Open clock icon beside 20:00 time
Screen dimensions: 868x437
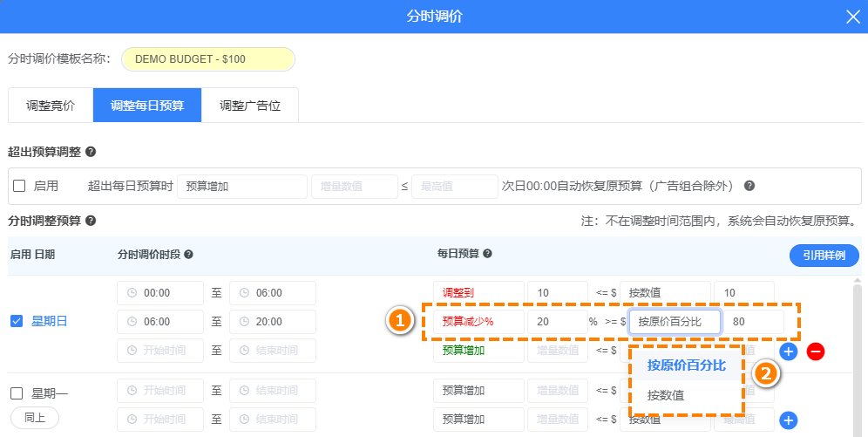pos(244,322)
